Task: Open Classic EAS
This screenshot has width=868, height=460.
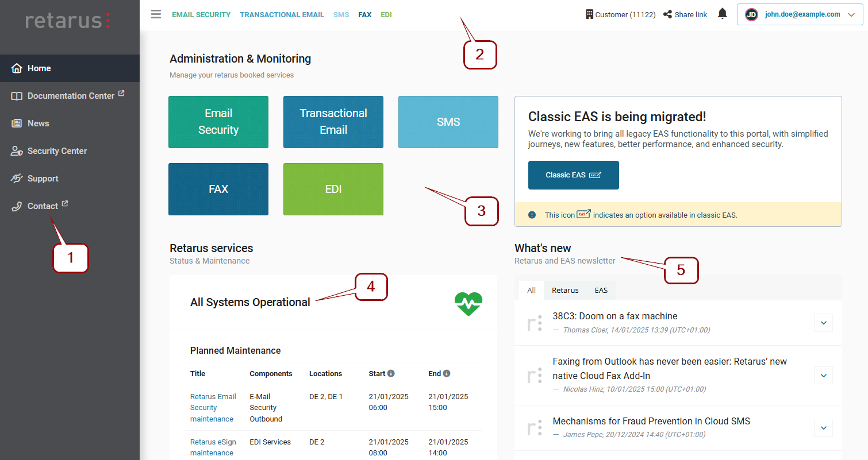Action: [x=573, y=175]
